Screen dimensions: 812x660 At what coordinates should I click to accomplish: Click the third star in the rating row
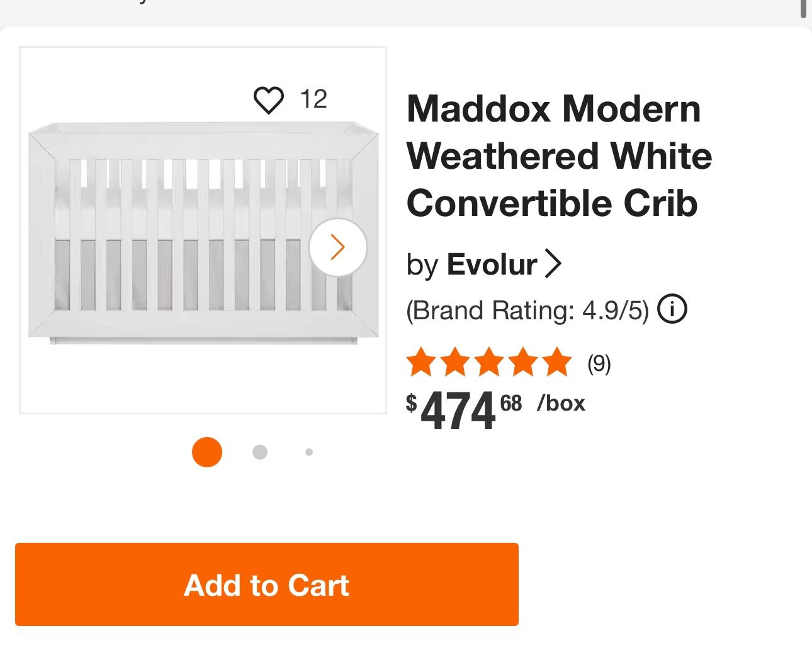[488, 361]
